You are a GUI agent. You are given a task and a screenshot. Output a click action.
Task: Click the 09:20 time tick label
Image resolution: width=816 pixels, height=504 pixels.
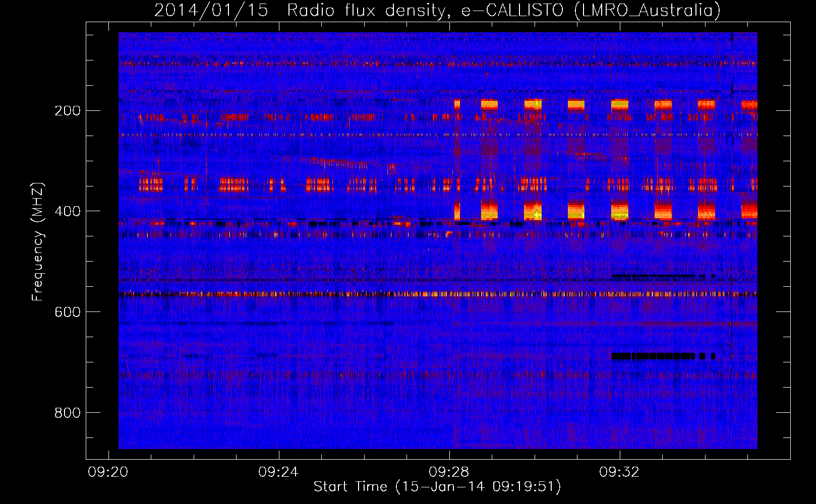coord(108,472)
